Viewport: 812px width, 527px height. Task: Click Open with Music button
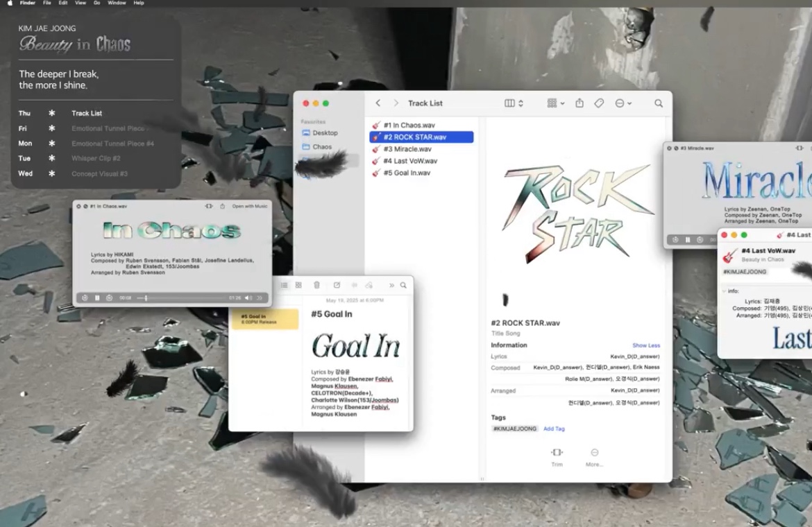(x=249, y=206)
